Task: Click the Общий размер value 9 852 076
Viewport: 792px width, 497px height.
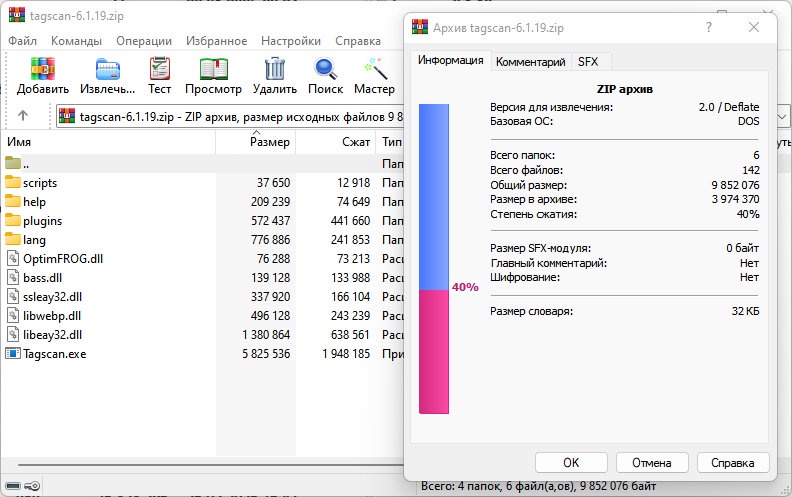Action: [735, 185]
